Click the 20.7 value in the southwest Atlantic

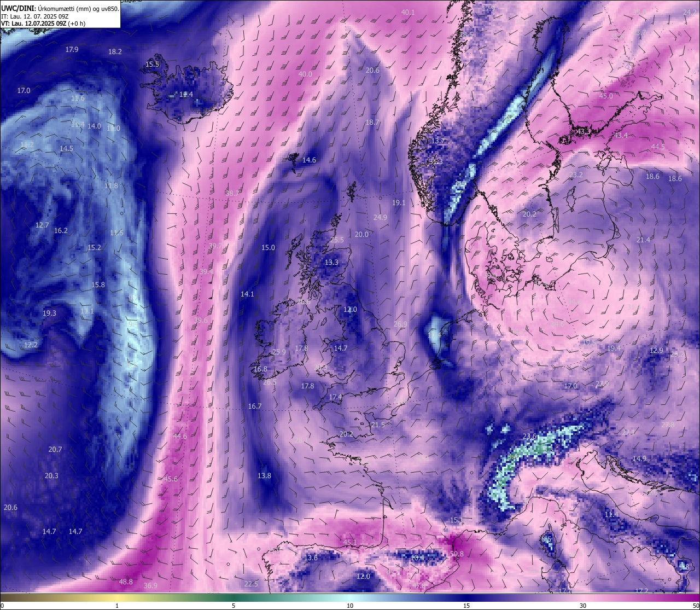pos(55,449)
